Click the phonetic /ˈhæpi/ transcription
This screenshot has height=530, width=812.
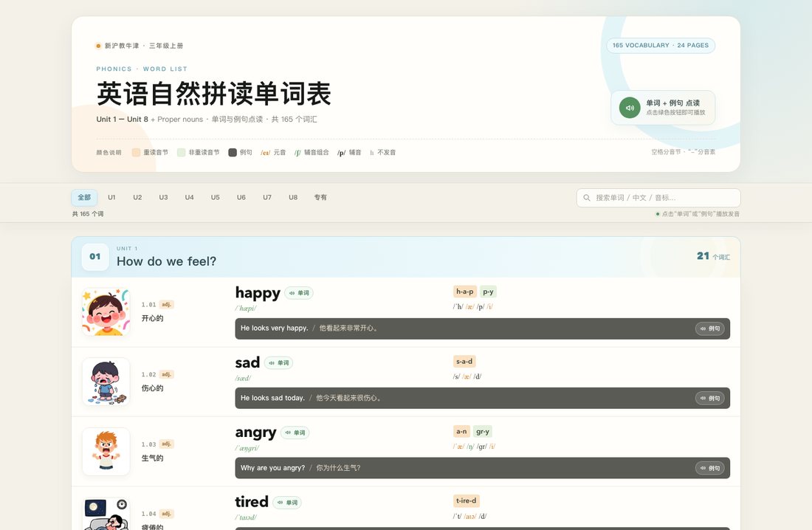pos(246,309)
